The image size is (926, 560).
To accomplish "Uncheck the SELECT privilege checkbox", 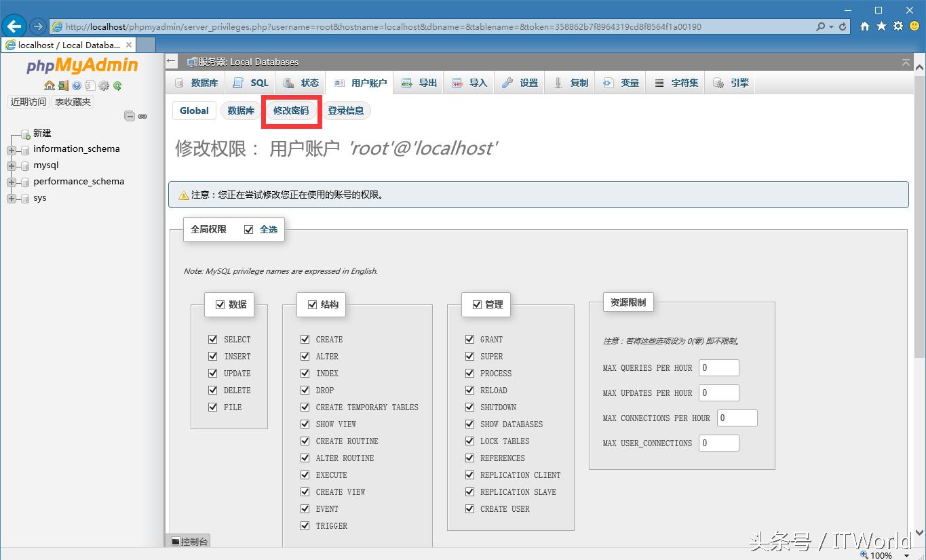I will (213, 339).
